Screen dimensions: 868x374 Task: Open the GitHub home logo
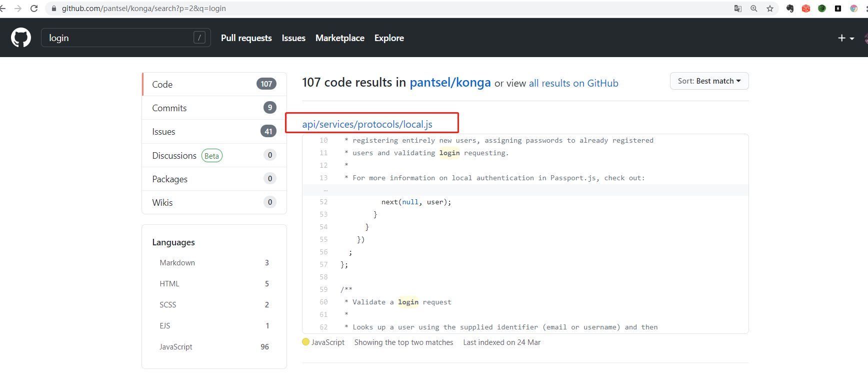click(21, 38)
